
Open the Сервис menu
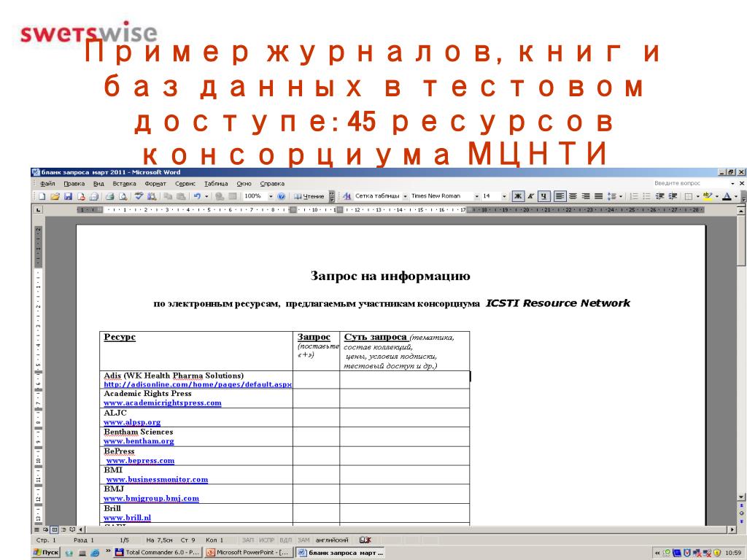[x=185, y=183]
